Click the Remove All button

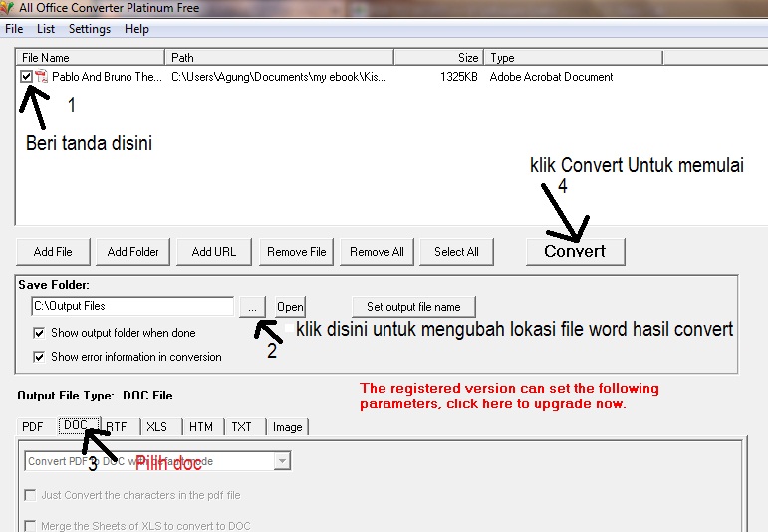tap(377, 252)
